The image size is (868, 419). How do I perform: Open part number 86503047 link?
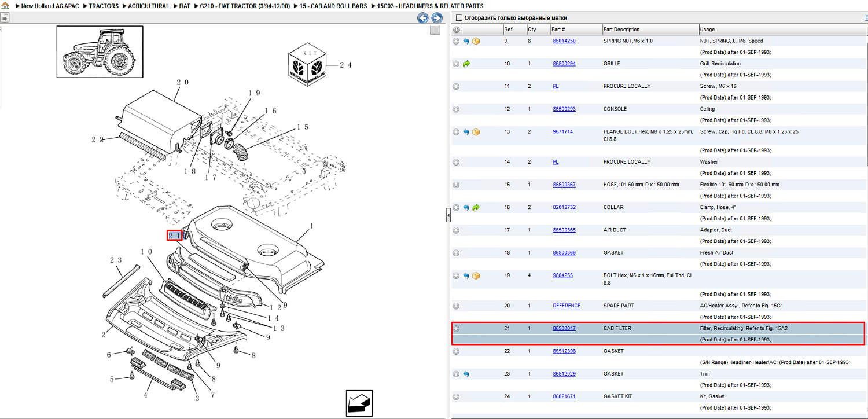tap(564, 329)
